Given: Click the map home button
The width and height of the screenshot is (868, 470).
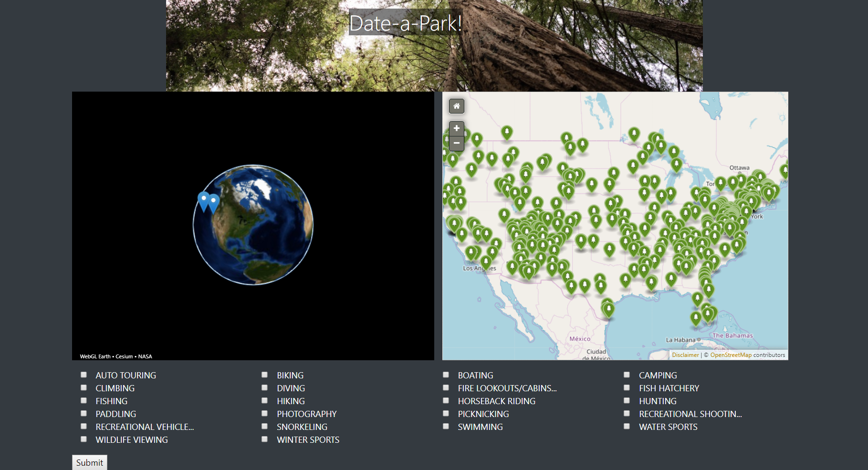Looking at the screenshot, I should click(457, 106).
